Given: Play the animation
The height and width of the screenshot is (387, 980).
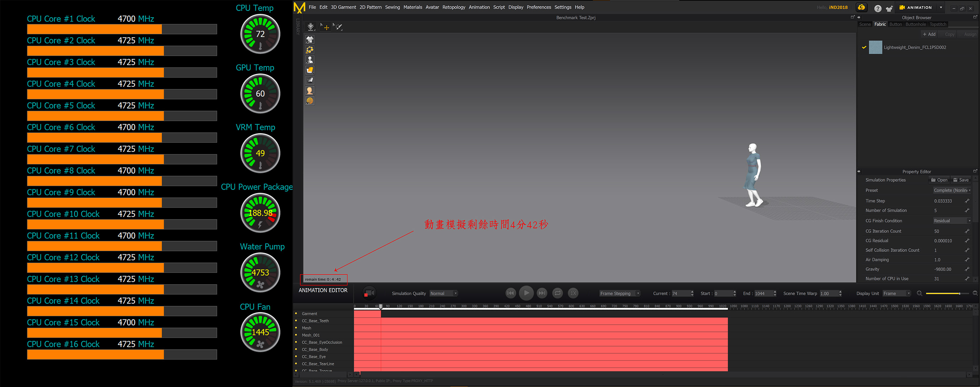Looking at the screenshot, I should point(526,293).
